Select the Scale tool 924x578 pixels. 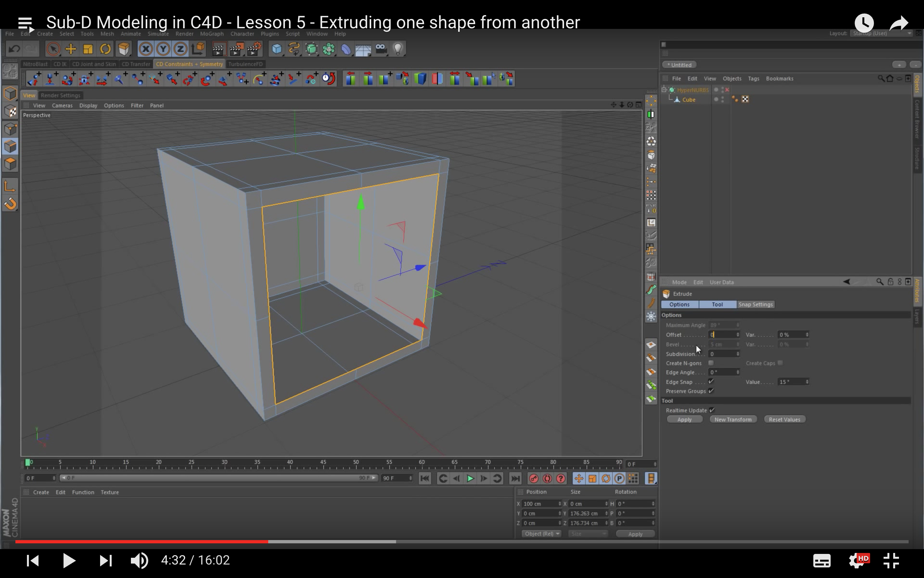88,49
